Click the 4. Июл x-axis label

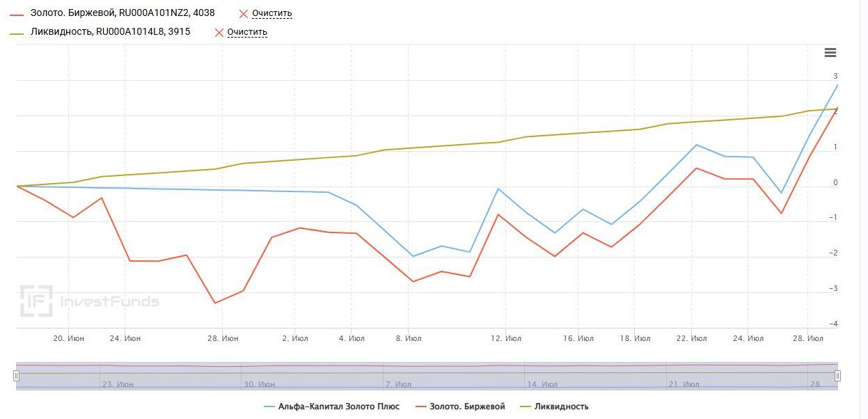coord(352,338)
